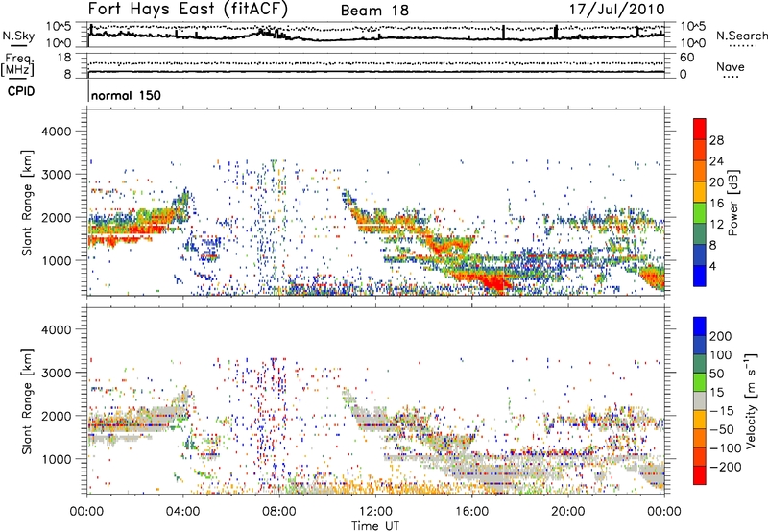Click the '4000' tick on power panel axis
Image resolution: width=768 pixels, height=532 pixels.
click(x=57, y=132)
